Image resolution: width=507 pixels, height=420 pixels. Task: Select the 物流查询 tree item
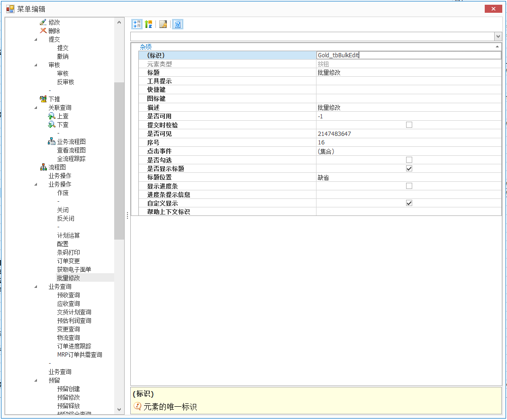pos(69,338)
